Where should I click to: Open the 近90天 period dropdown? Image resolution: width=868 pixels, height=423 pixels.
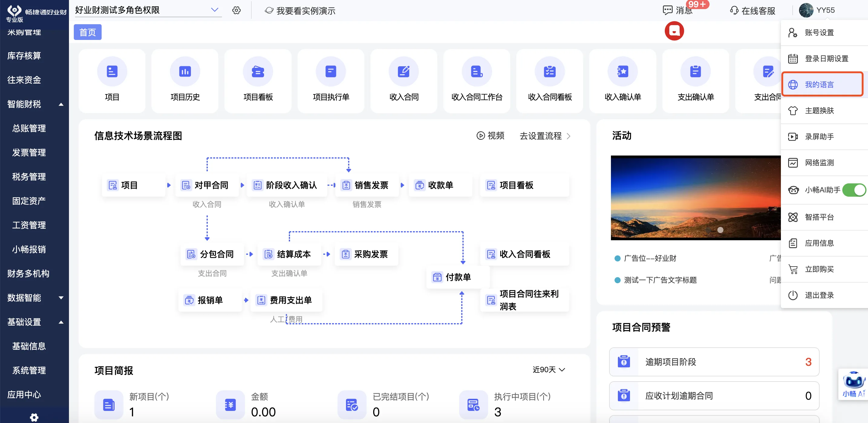coord(549,370)
